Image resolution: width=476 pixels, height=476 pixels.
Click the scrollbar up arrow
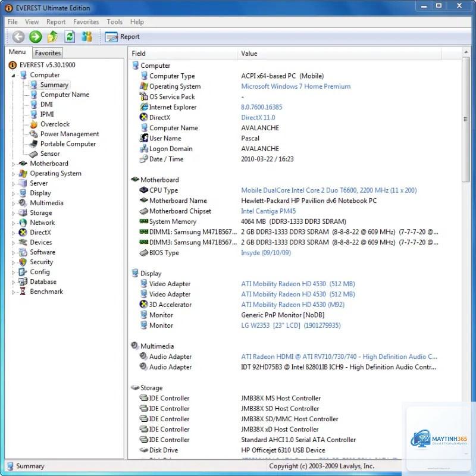tap(466, 52)
